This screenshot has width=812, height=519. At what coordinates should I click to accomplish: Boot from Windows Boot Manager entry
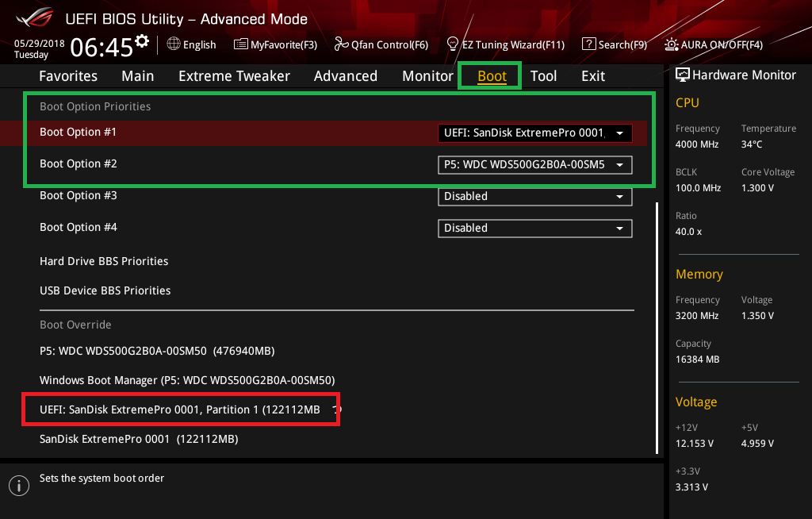point(187,381)
